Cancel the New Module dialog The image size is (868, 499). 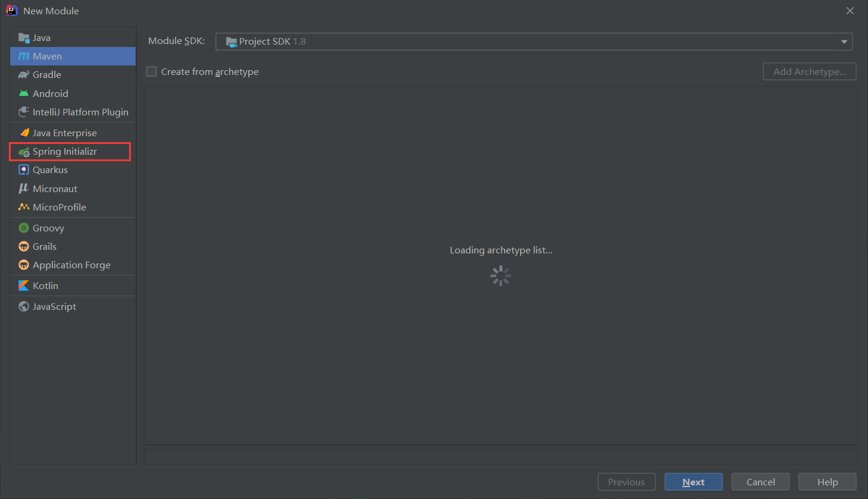pyautogui.click(x=761, y=482)
